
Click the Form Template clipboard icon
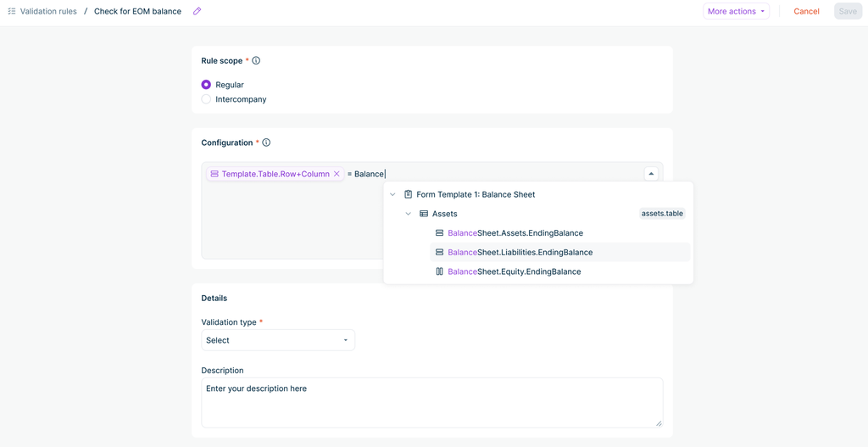(408, 194)
